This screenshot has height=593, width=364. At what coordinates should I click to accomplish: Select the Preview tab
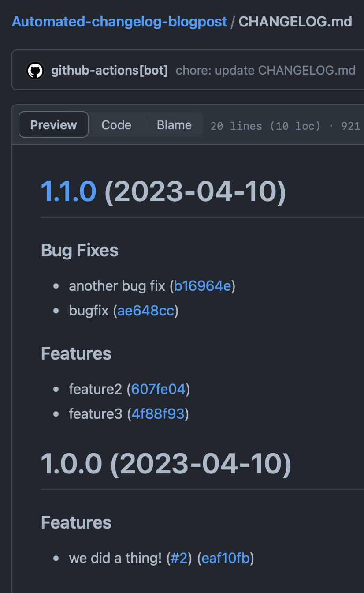tap(53, 124)
